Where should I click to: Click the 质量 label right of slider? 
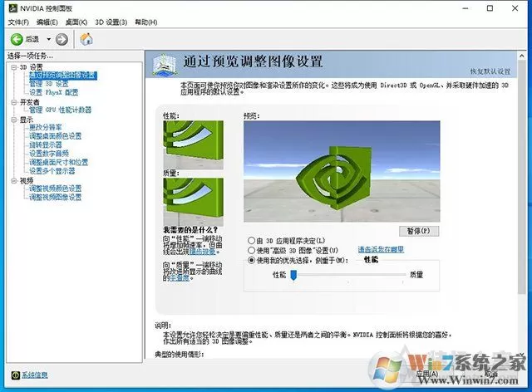pyautogui.click(x=416, y=275)
